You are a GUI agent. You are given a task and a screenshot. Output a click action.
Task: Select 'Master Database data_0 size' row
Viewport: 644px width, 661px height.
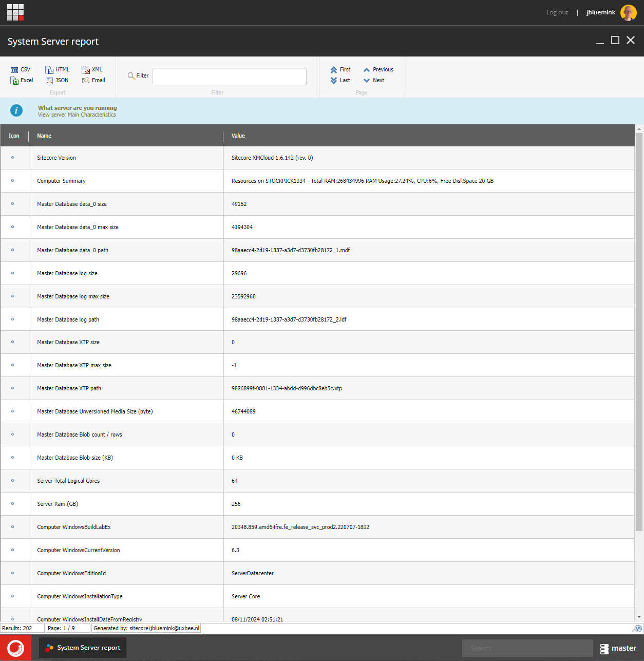point(317,204)
